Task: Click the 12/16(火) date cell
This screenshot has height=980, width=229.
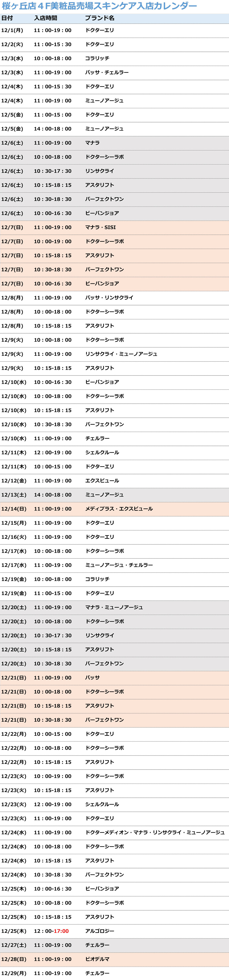Action: [14, 537]
